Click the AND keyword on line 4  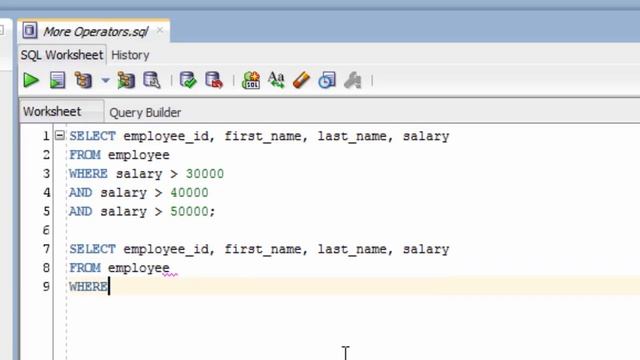pos(80,192)
